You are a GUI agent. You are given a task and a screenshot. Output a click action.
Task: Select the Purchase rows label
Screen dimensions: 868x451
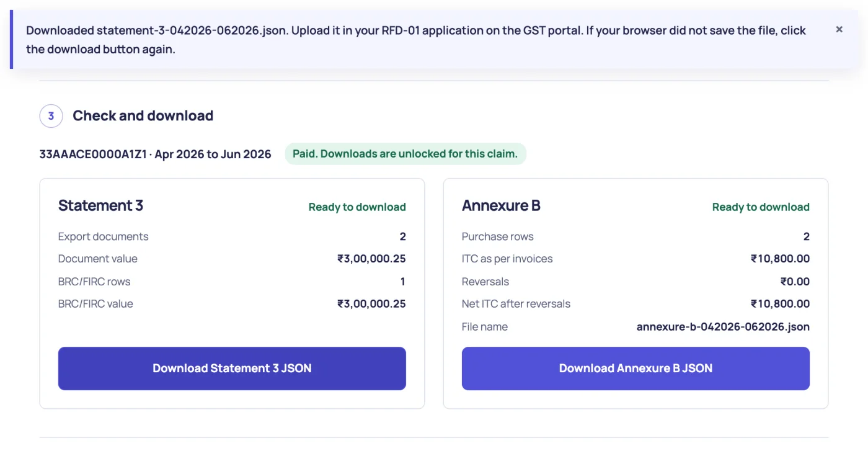click(498, 236)
